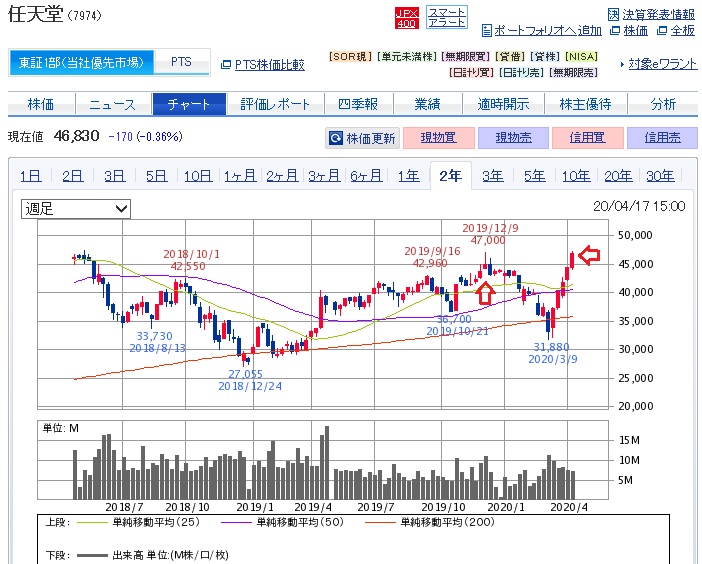Viewport: 702px width, 564px height.
Task: Click the NISA tag
Action: 582,57
